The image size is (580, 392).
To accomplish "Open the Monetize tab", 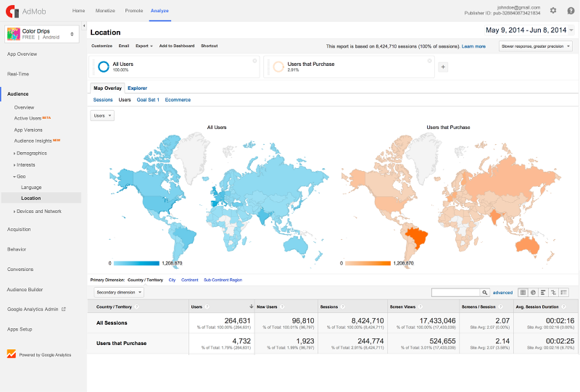I will tap(104, 11).
